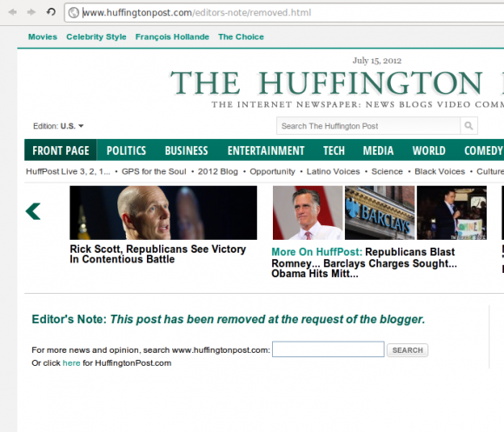
Task: Click the Mitt Romney portrait thumbnail
Action: tap(308, 213)
